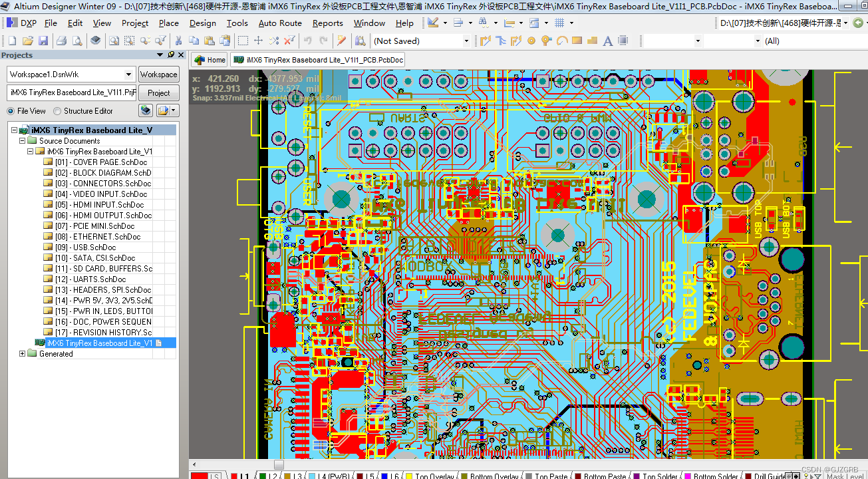This screenshot has width=868, height=479.
Task: Click the Cut toolbar icon
Action: [x=178, y=41]
